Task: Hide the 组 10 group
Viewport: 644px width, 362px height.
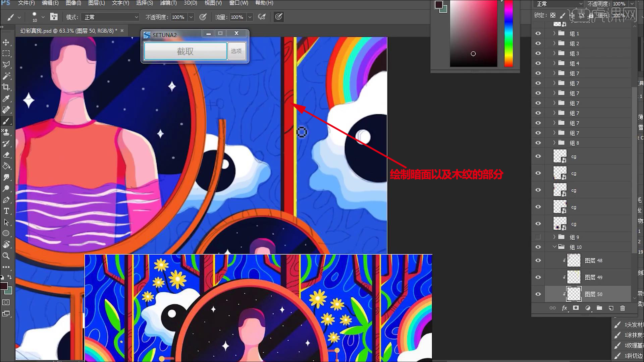Action: pos(538,247)
